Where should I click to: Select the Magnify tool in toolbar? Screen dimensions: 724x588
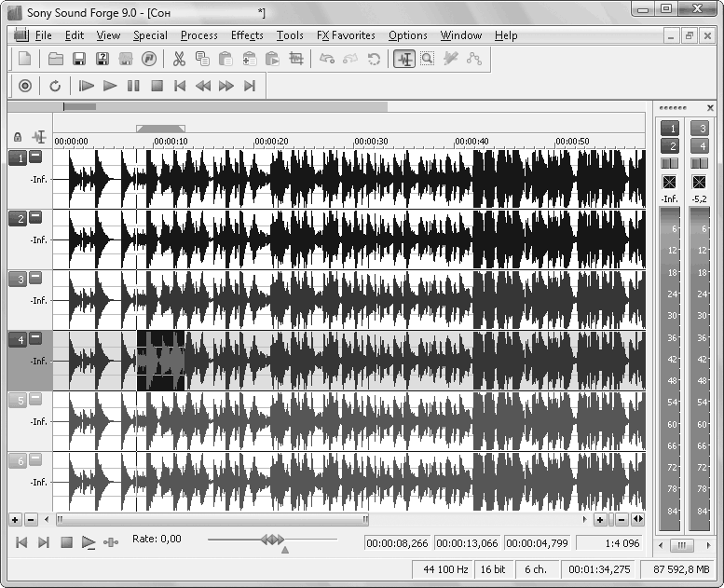427,59
